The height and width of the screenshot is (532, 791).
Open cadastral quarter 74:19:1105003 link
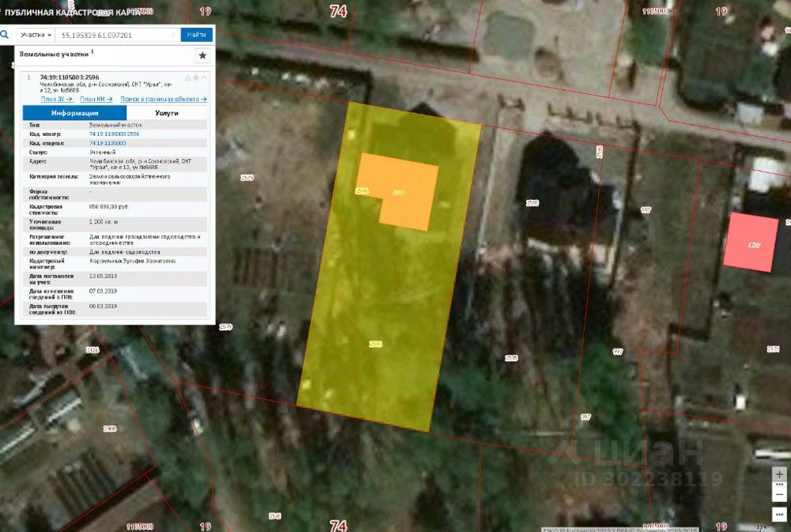[108, 143]
